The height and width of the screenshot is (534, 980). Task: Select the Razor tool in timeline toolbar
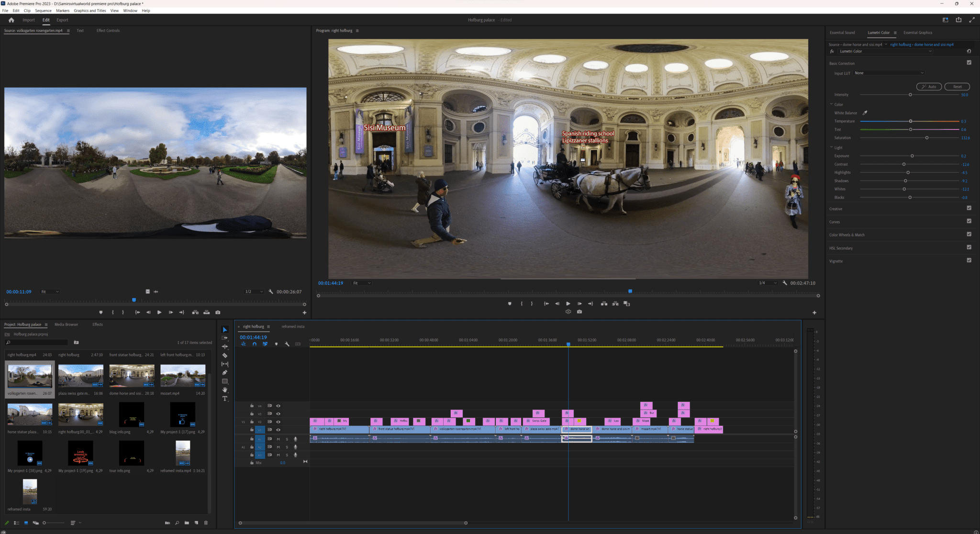tap(224, 356)
